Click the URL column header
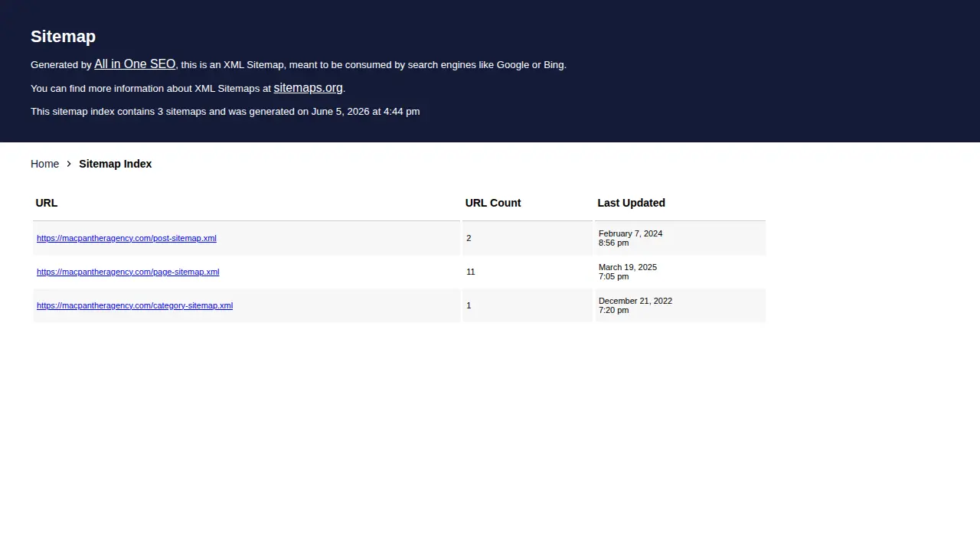 (246, 203)
